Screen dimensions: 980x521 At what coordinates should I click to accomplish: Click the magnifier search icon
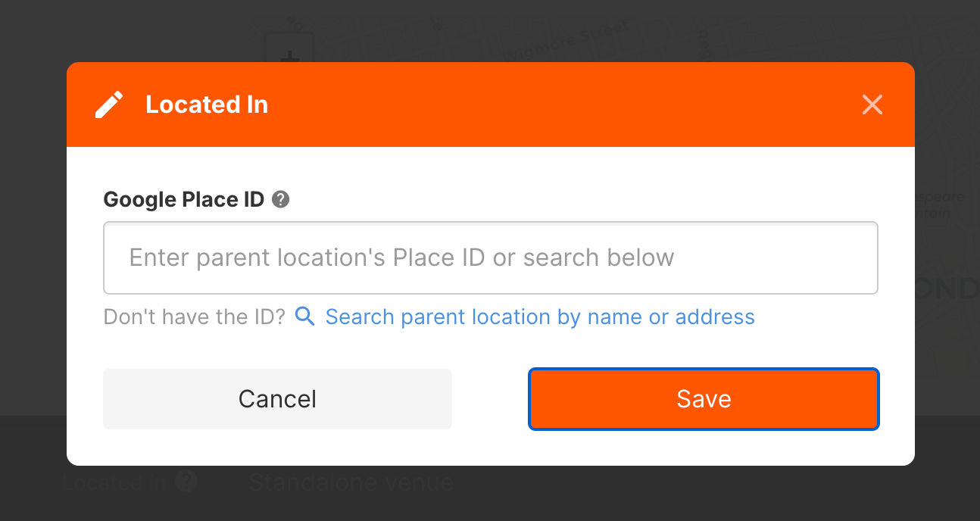point(304,317)
